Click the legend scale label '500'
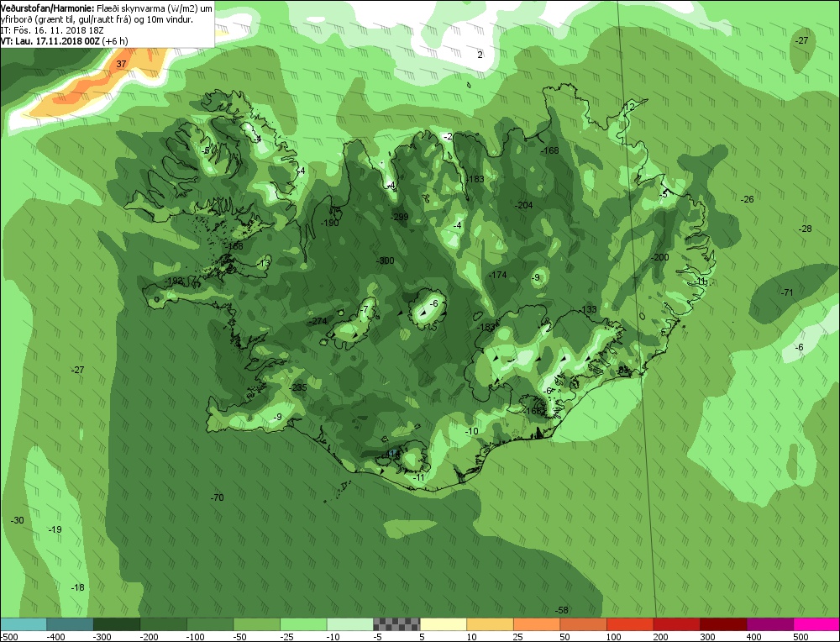 801,637
